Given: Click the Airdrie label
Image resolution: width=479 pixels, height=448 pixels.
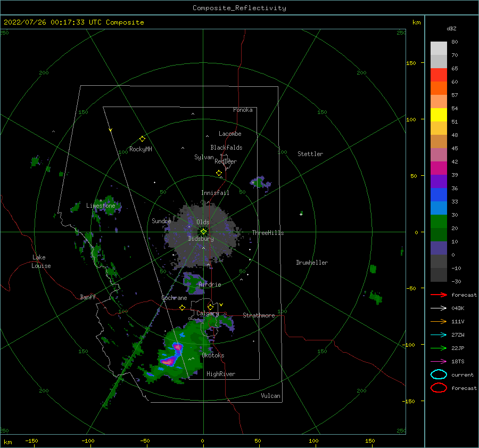Looking at the screenshot, I should click(x=210, y=284).
